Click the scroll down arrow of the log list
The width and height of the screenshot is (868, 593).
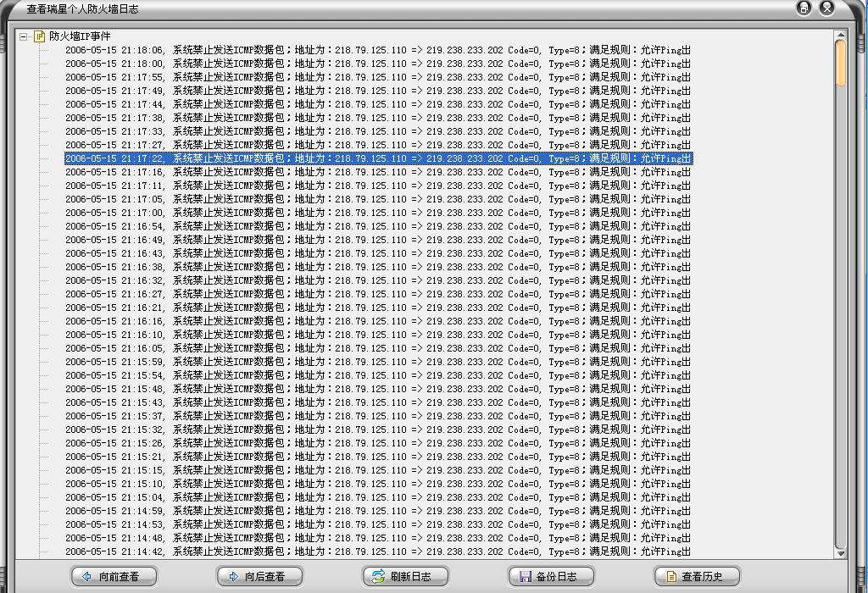tap(840, 552)
